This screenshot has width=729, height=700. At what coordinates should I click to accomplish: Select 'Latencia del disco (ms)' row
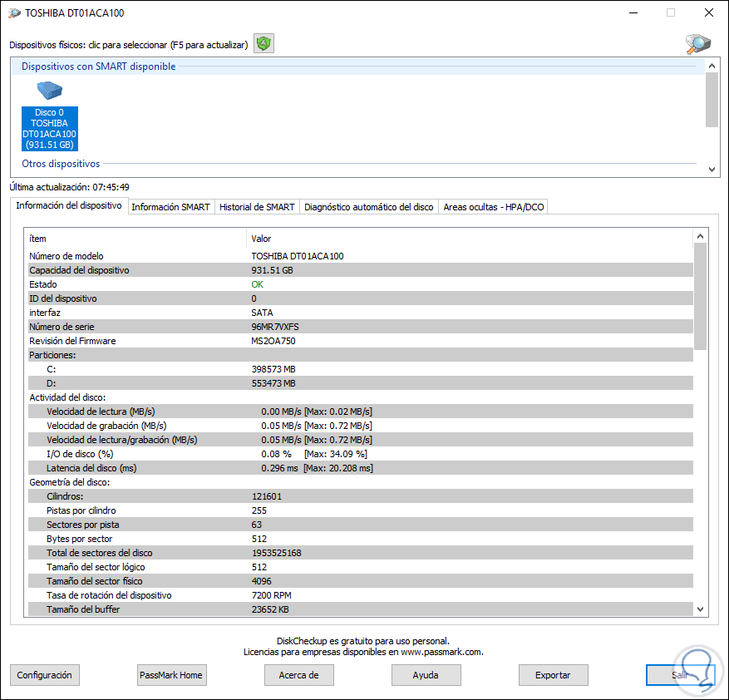pyautogui.click(x=360, y=468)
